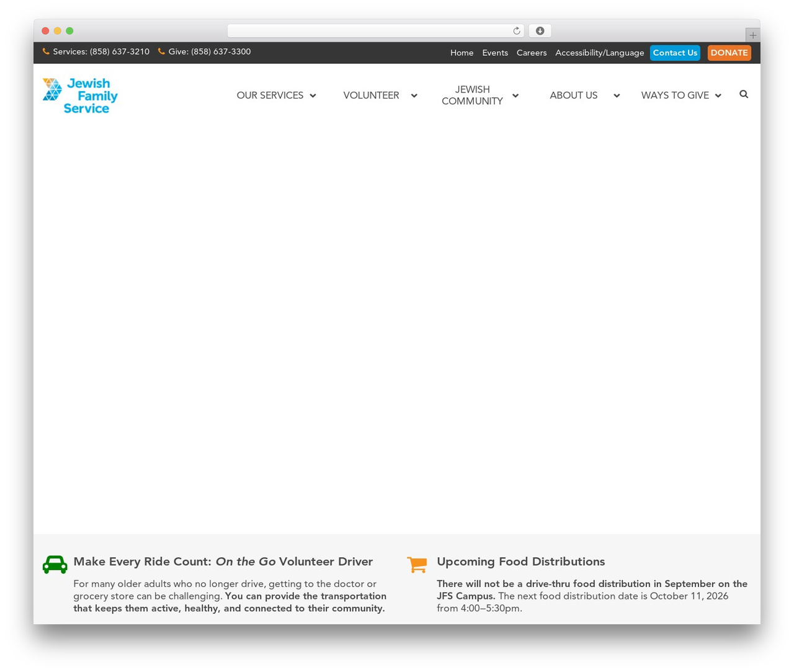The width and height of the screenshot is (794, 672).
Task: Click the 'There will not be a drive-thru' text
Action: [x=592, y=596]
